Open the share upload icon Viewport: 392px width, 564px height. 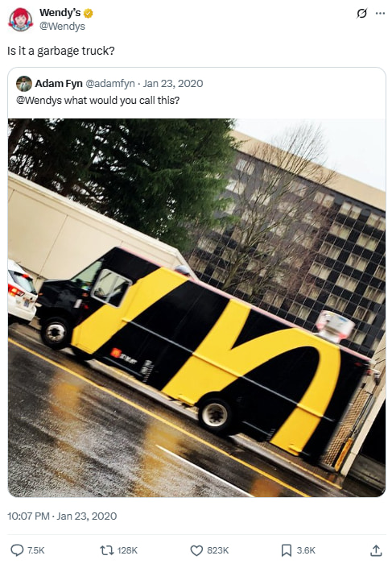pos(376,550)
